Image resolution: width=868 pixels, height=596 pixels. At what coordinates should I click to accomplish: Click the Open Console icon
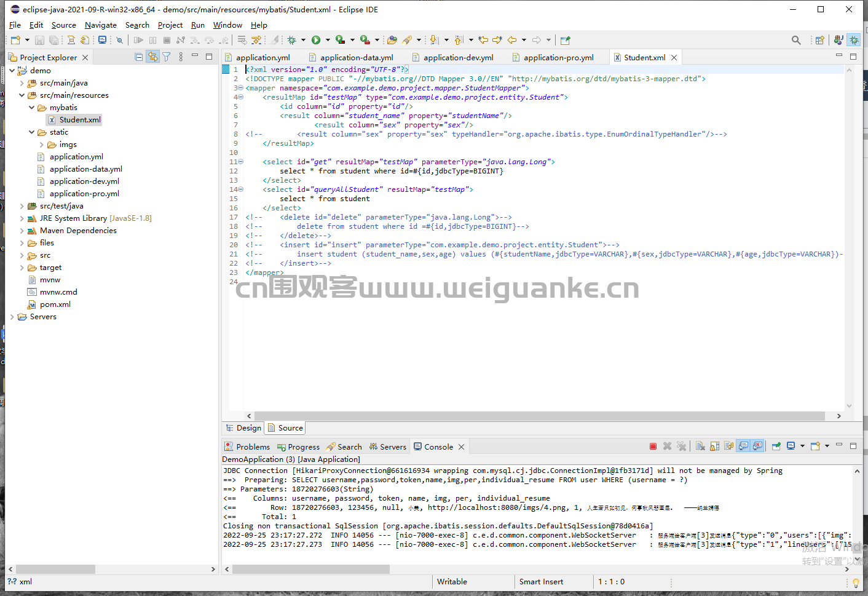pos(815,447)
